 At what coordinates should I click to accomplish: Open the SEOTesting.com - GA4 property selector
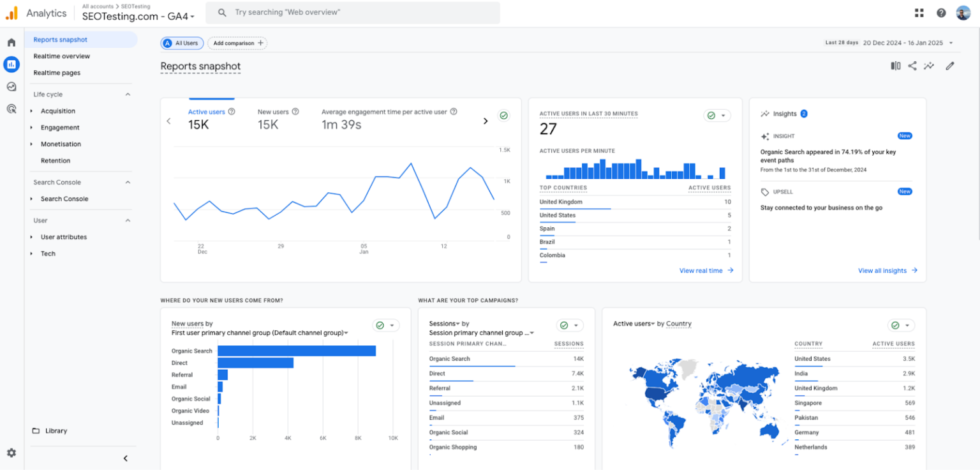[x=136, y=17]
